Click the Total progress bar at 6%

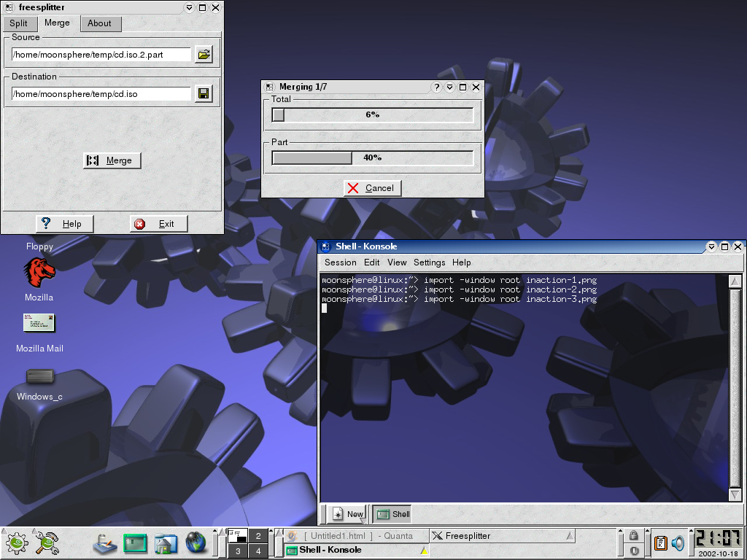pos(373,114)
